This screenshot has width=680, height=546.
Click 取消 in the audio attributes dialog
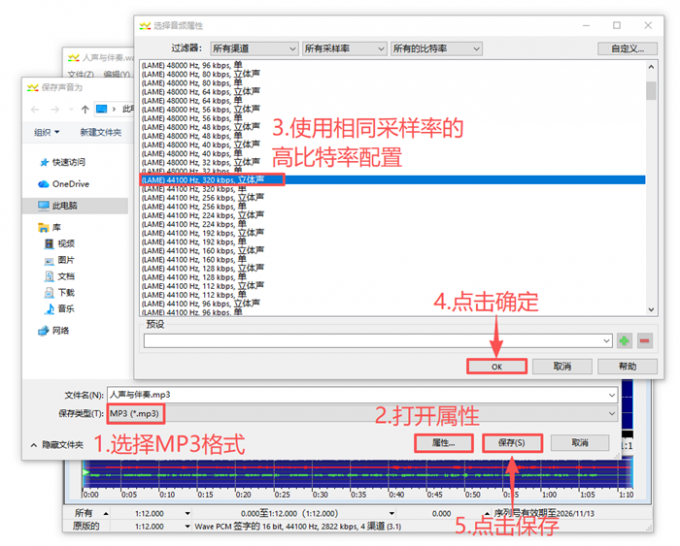(562, 366)
